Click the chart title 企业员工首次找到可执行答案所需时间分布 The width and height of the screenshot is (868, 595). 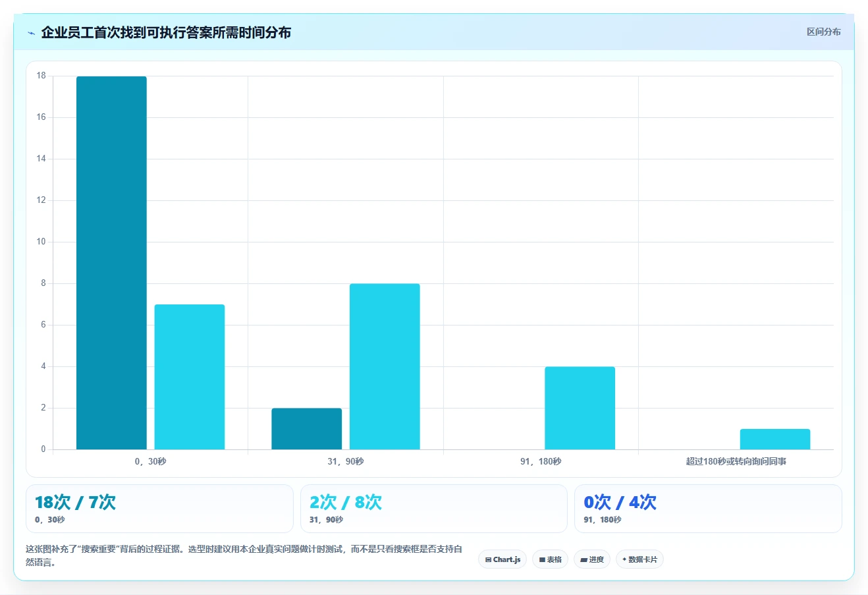(166, 33)
